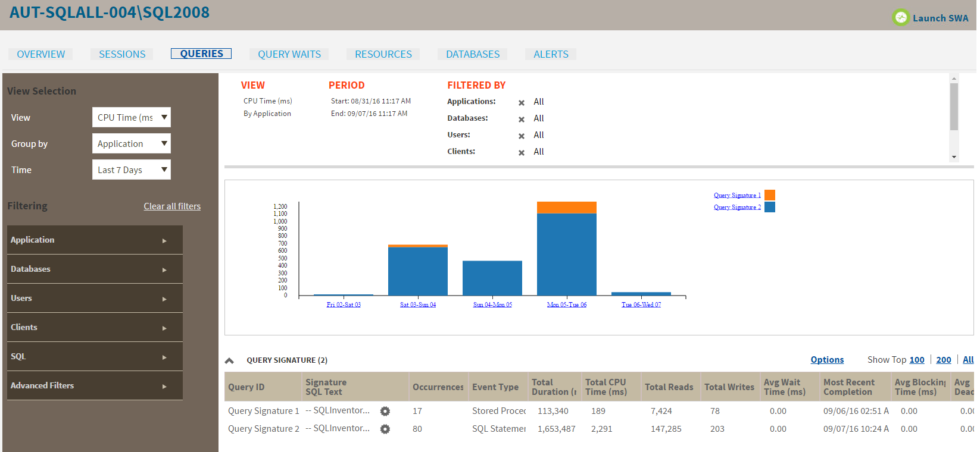Clear the Users filter using X icon
Screen dimensions: 980x452
tap(522, 136)
